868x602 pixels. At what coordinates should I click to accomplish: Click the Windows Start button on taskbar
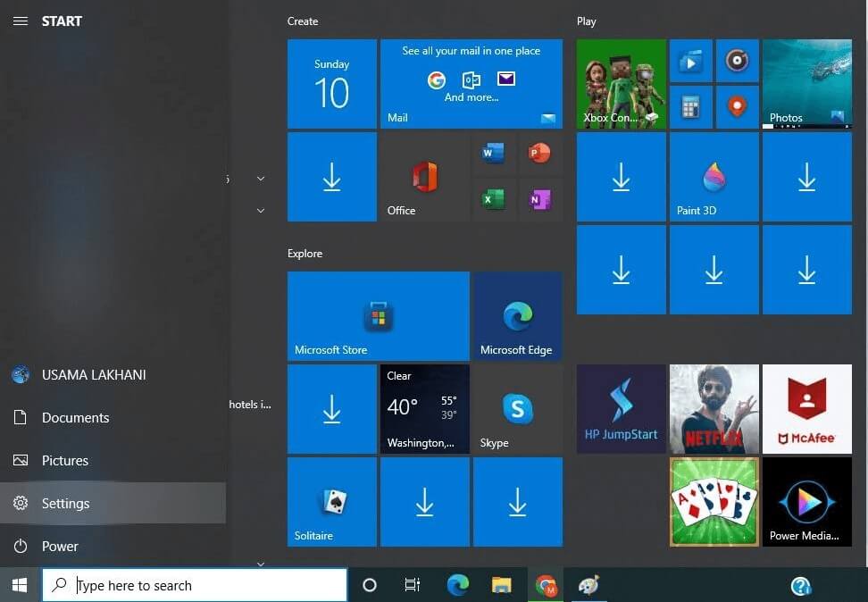coord(20,585)
